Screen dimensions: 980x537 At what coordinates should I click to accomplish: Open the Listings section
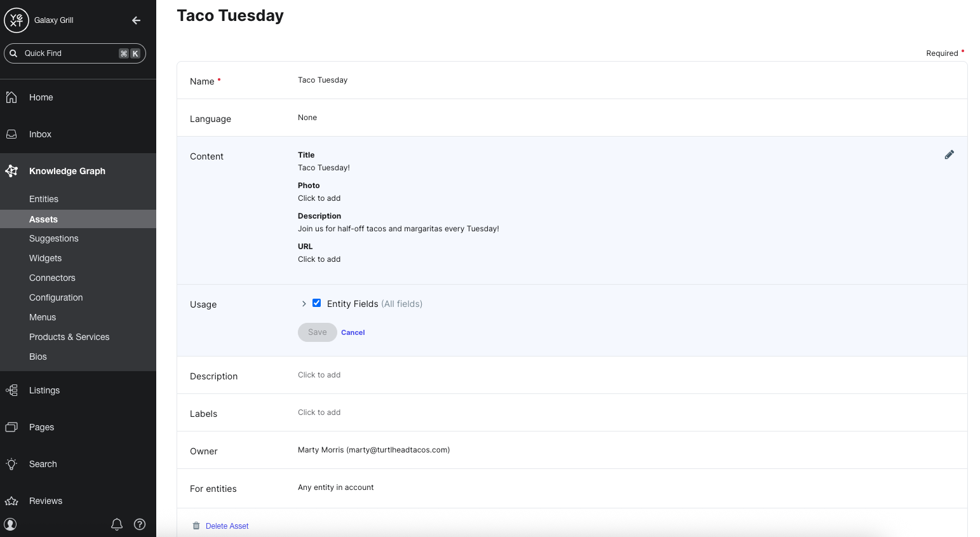click(x=44, y=390)
